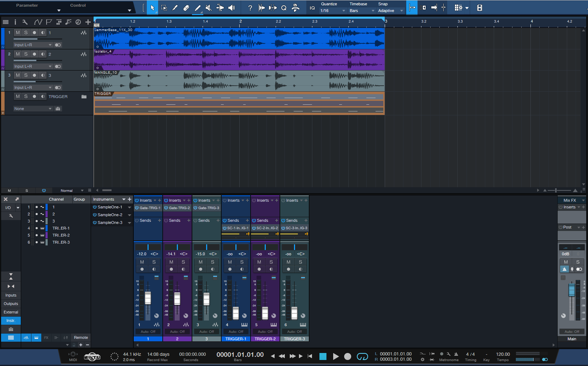Open the TRIGGER folder track icon
The height and width of the screenshot is (366, 588).
point(84,97)
